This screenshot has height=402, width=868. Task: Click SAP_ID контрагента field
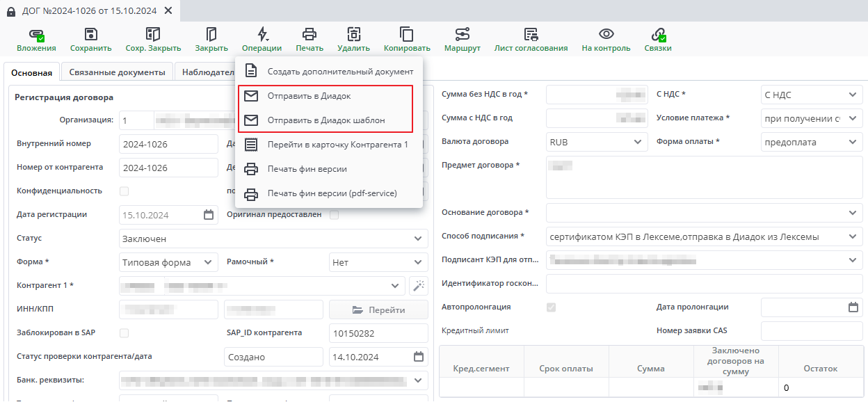coord(378,333)
